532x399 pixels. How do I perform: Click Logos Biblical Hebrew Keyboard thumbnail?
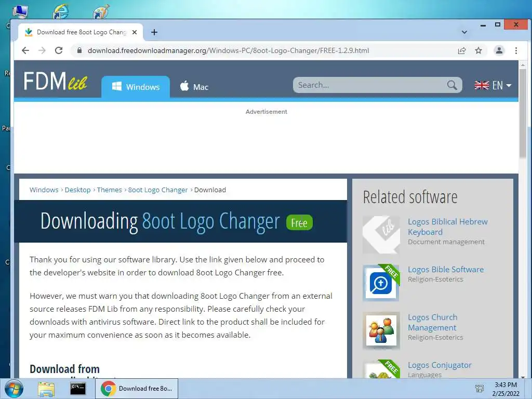(381, 235)
